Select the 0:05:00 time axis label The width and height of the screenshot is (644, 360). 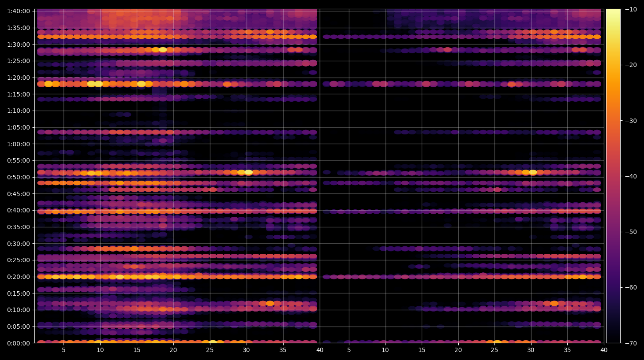pos(19,327)
